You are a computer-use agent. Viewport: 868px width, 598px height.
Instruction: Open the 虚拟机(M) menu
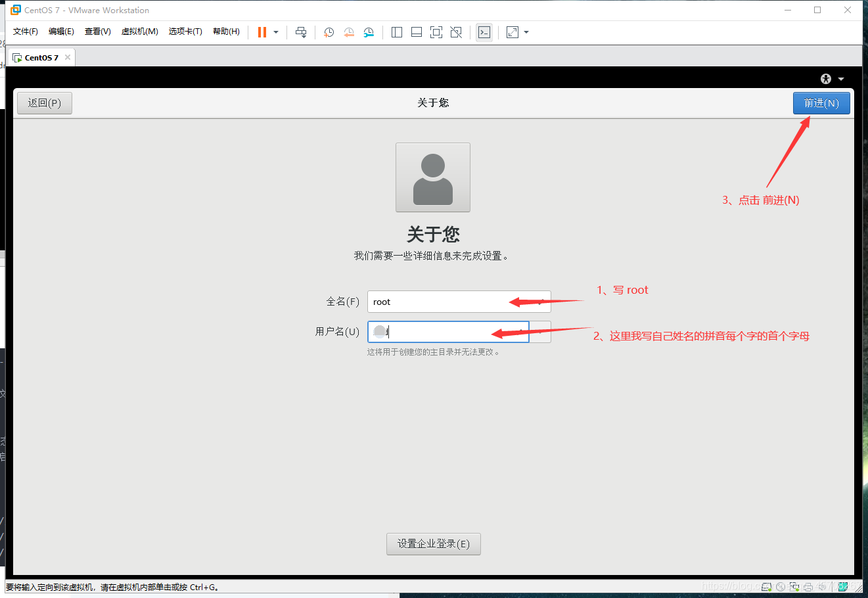click(x=139, y=31)
